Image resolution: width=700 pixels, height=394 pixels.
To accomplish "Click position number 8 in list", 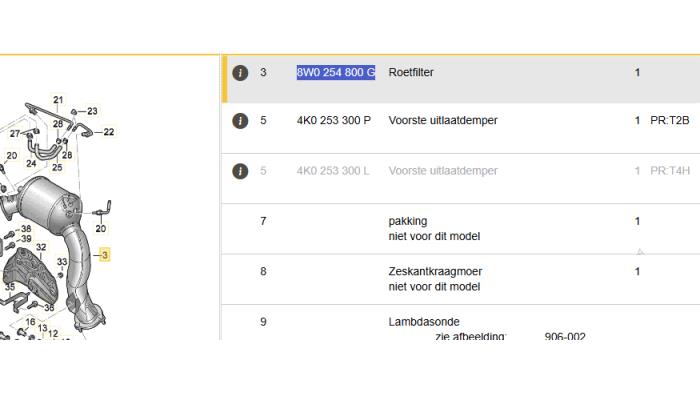I will tap(263, 272).
